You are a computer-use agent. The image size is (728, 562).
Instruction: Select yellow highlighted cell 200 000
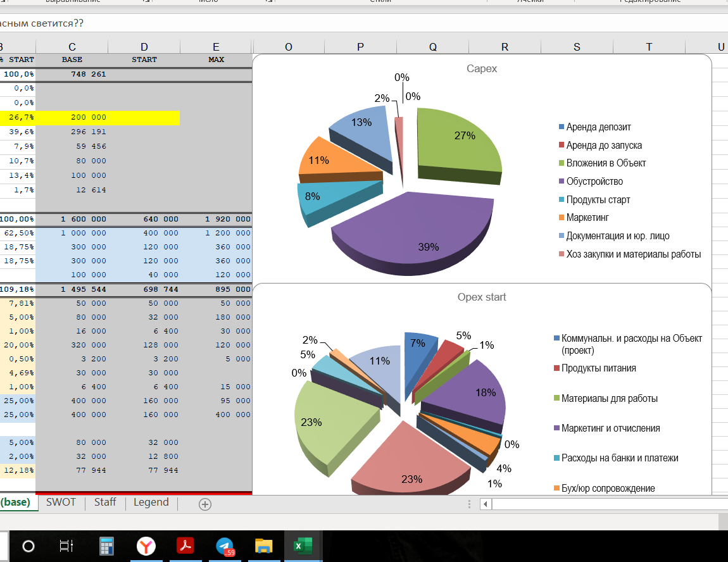point(72,118)
